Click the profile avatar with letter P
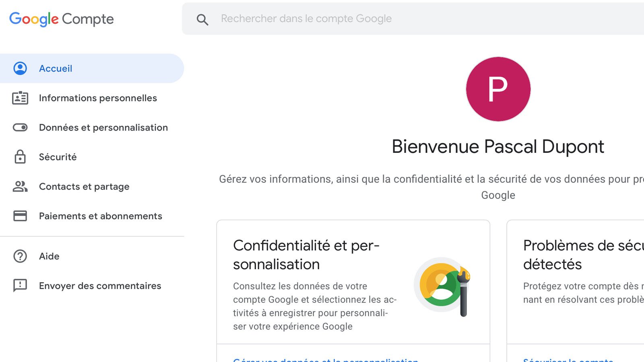Image resolution: width=644 pixels, height=362 pixels. point(498,89)
